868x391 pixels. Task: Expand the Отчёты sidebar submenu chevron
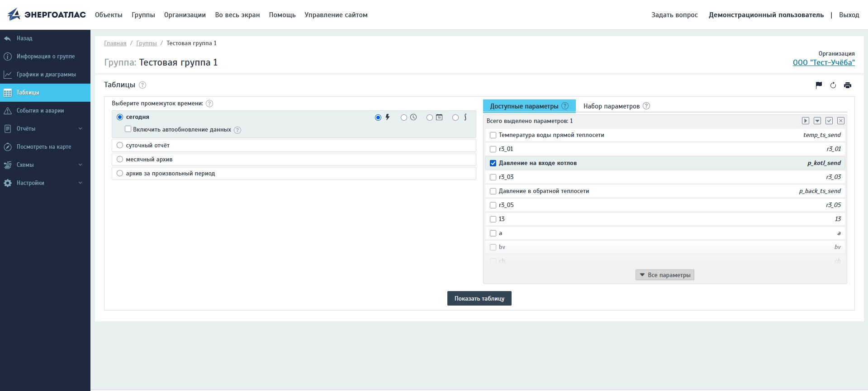pos(81,128)
